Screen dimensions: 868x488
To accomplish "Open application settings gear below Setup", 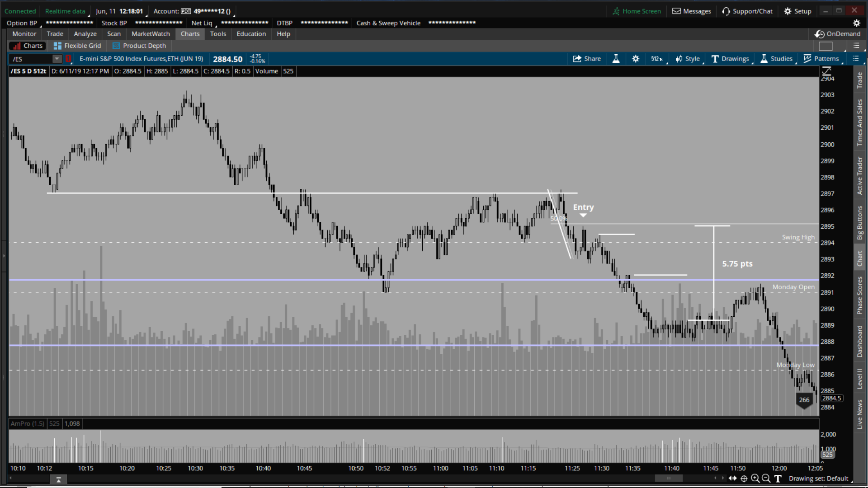I will pos(856,23).
